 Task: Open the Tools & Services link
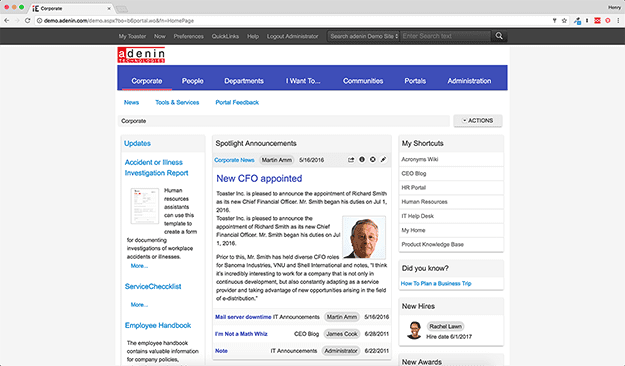point(177,102)
